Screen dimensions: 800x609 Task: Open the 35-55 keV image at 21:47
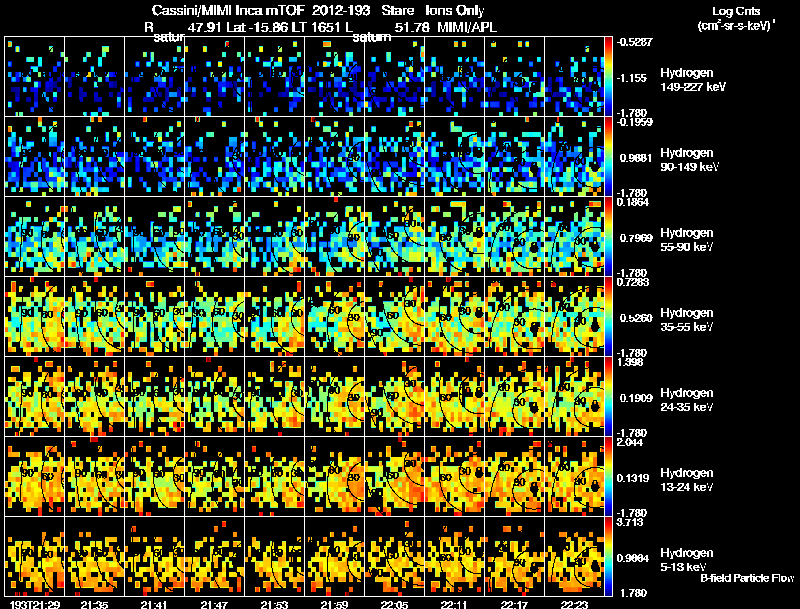click(215, 317)
